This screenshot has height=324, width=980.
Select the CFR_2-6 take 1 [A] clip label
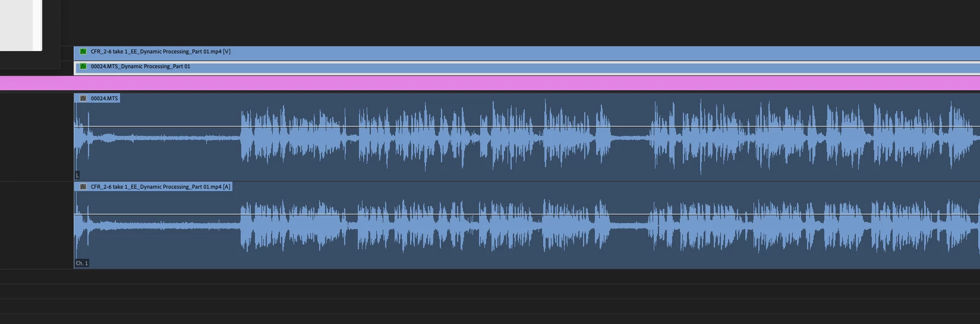(160, 187)
